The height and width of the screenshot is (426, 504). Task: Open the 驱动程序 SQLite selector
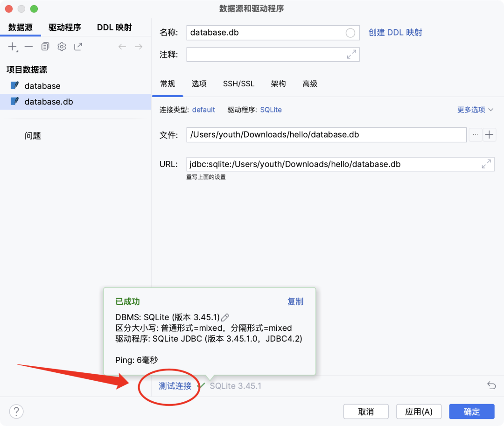[x=271, y=110]
